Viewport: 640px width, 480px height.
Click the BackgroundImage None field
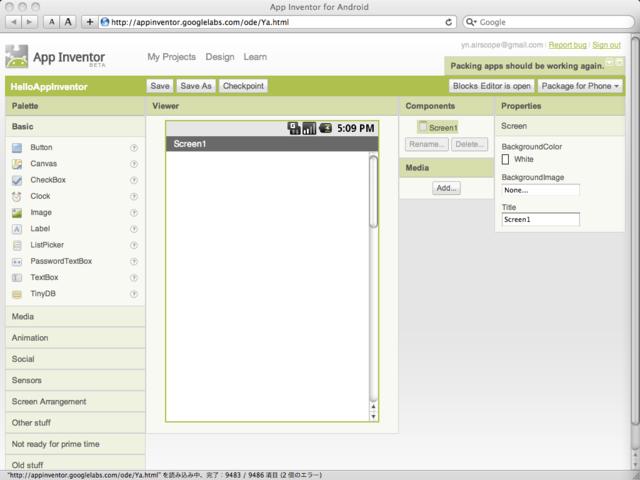pos(540,190)
